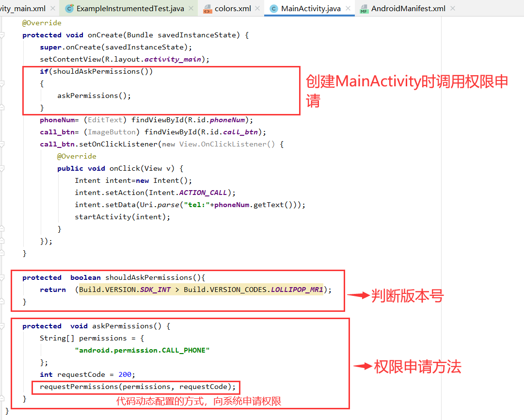Image resolution: width=524 pixels, height=420 pixels.
Task: Click the ExampleInstrumentedTest class file icon
Action: point(69,8)
